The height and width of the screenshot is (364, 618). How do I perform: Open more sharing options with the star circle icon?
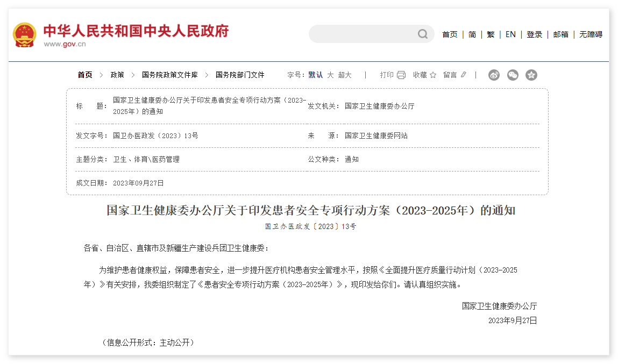pyautogui.click(x=531, y=75)
